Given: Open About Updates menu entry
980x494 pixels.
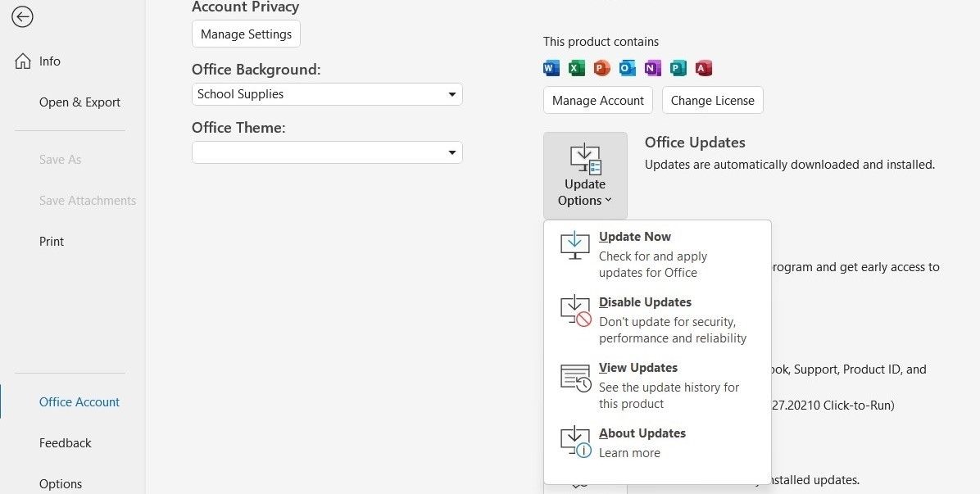Looking at the screenshot, I should pyautogui.click(x=657, y=442).
